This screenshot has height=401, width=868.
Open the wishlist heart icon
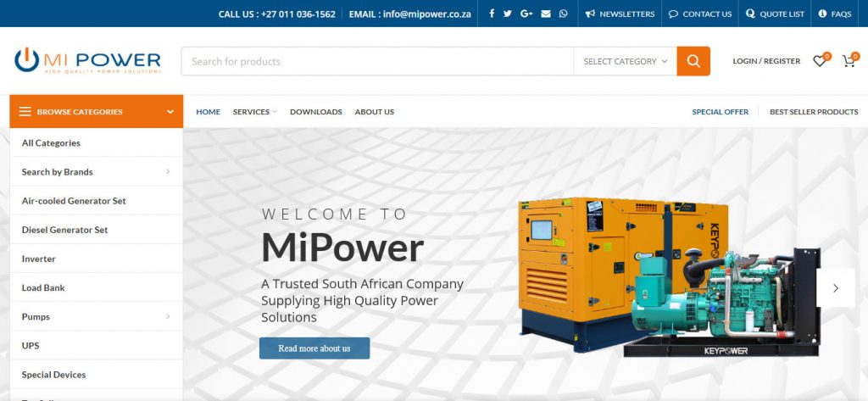(819, 61)
